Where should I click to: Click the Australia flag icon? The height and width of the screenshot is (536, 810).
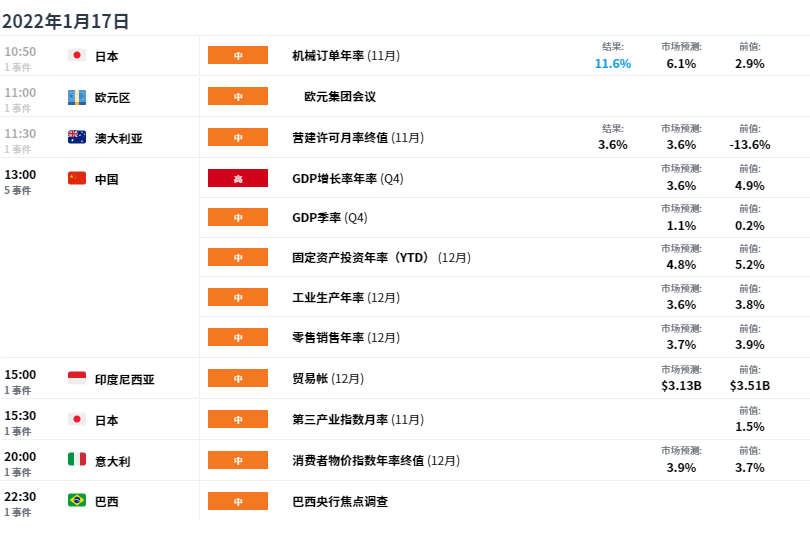coord(77,137)
